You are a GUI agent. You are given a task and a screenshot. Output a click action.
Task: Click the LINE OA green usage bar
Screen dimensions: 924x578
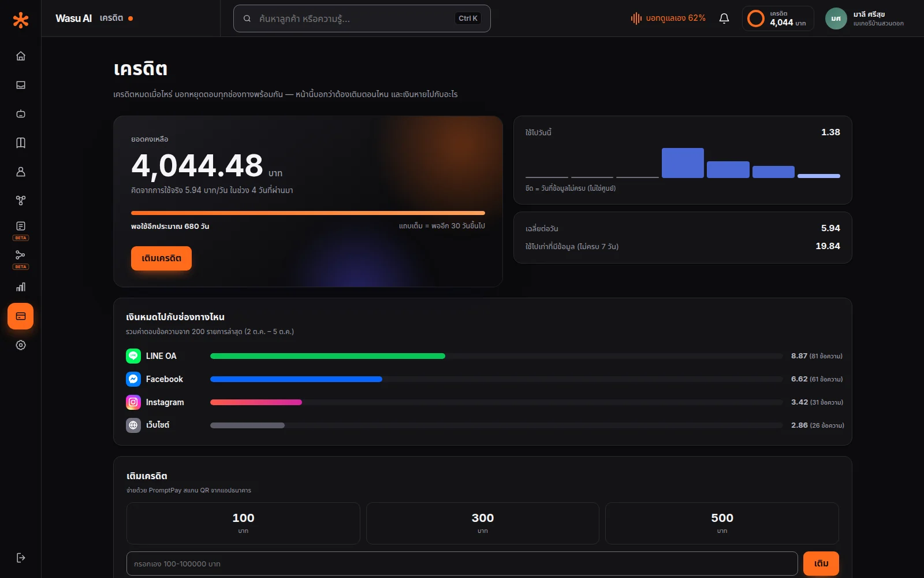327,356
